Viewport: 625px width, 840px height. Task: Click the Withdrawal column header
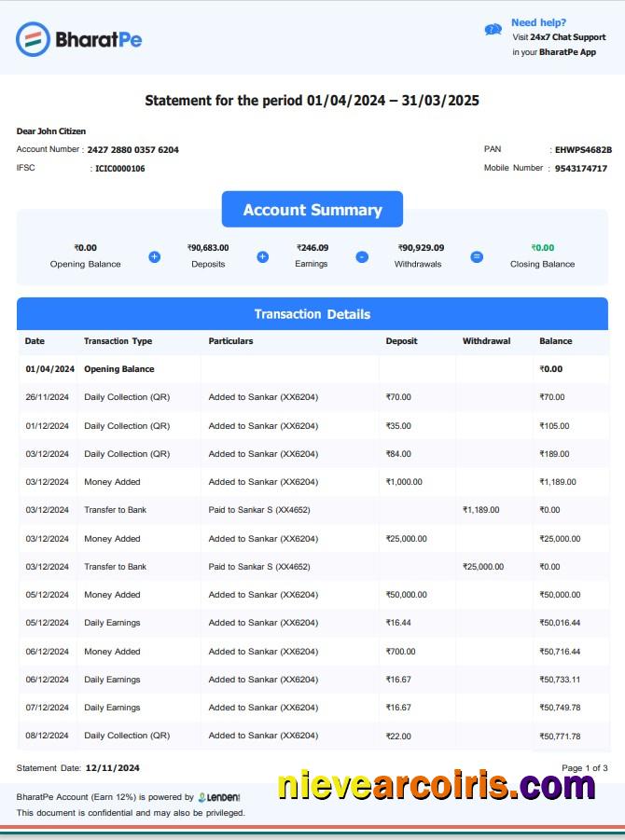486,341
